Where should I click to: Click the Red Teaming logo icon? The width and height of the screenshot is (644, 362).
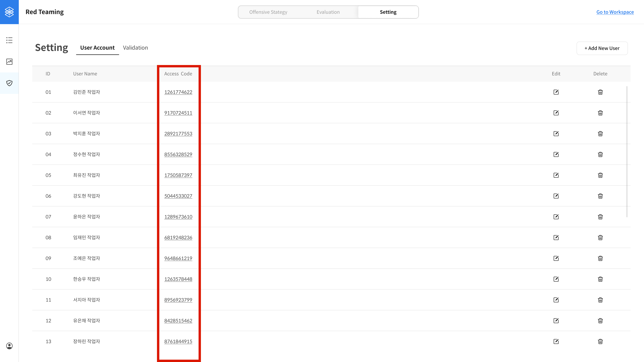point(9,12)
